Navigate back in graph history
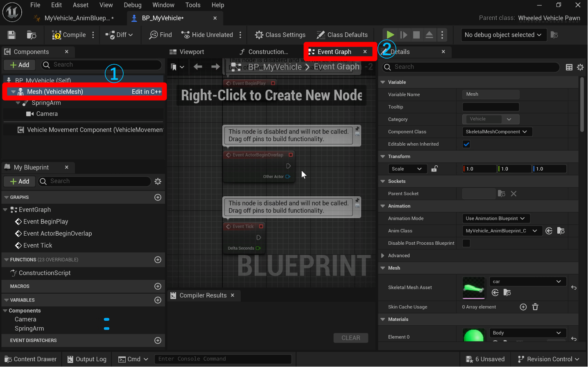This screenshot has width=588, height=367. pyautogui.click(x=198, y=67)
